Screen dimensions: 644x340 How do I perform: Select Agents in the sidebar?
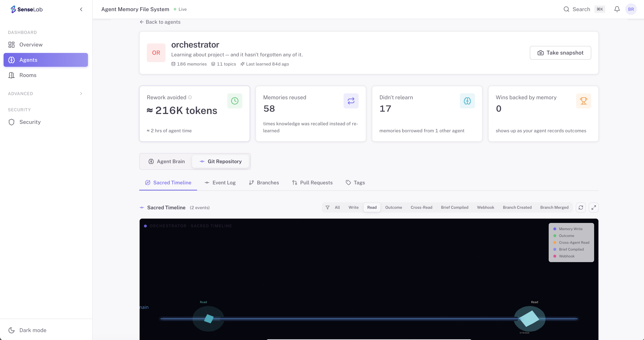[x=46, y=60]
